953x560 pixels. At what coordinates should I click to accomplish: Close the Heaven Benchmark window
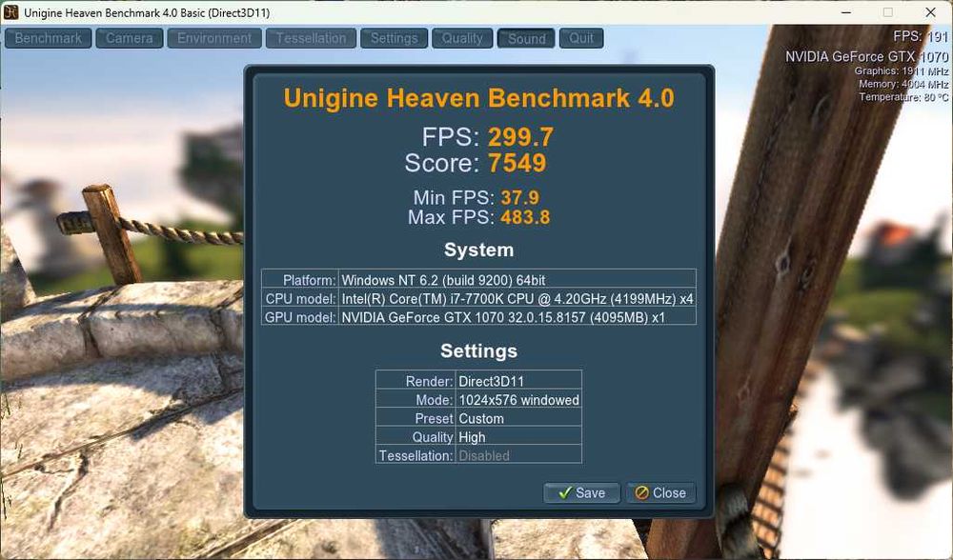coord(930,12)
